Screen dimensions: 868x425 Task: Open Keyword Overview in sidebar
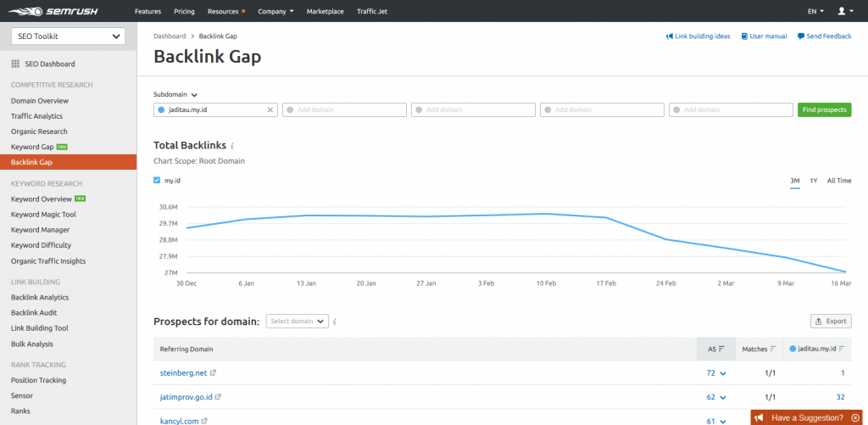click(42, 199)
